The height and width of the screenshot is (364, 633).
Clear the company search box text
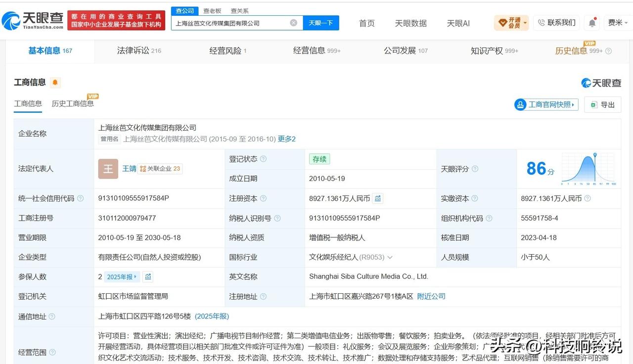point(293,23)
